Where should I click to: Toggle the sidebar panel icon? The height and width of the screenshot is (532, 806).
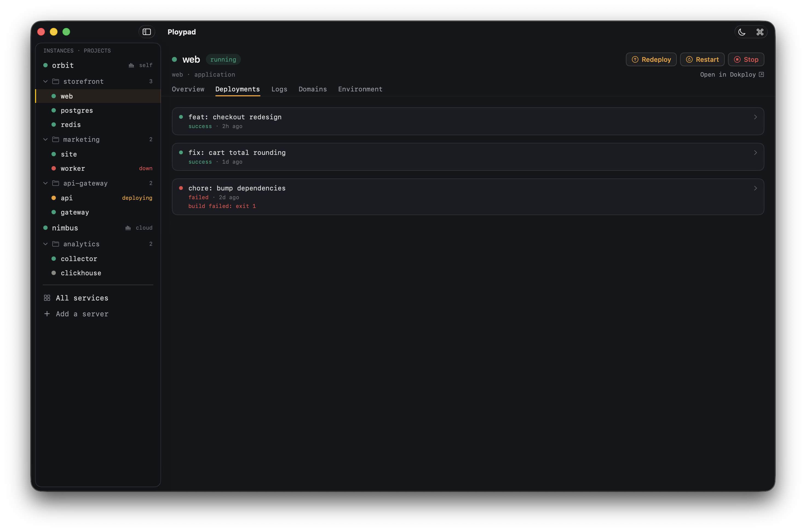click(x=146, y=32)
